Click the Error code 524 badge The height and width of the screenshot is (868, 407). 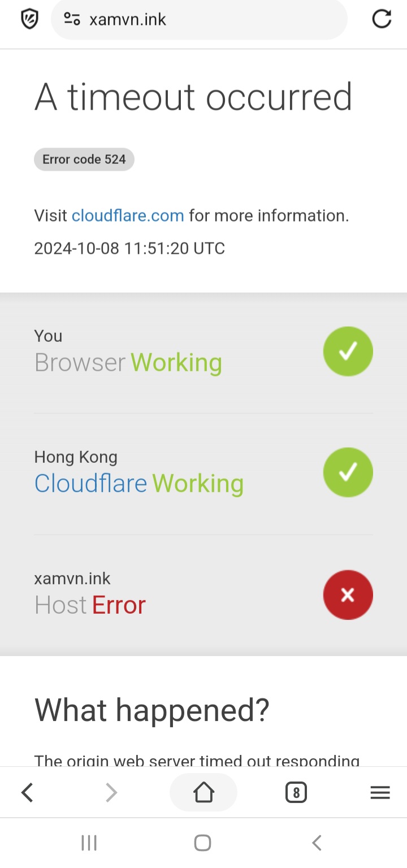click(84, 159)
